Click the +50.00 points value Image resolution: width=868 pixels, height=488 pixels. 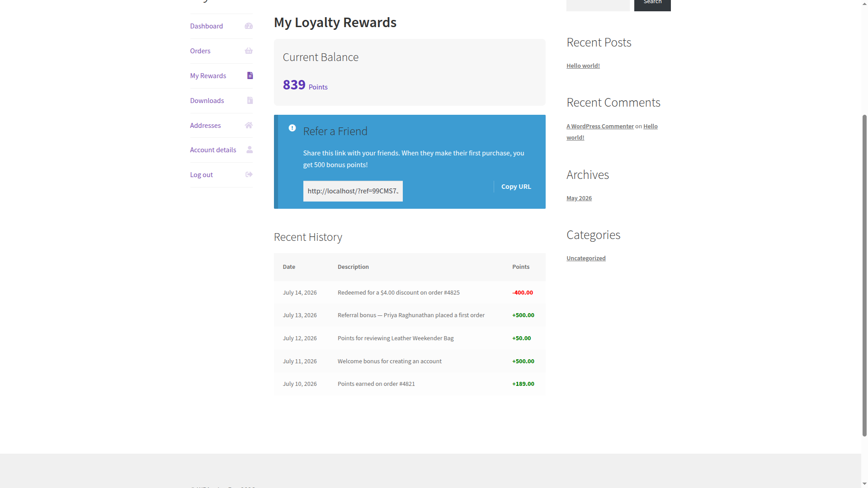click(x=522, y=338)
